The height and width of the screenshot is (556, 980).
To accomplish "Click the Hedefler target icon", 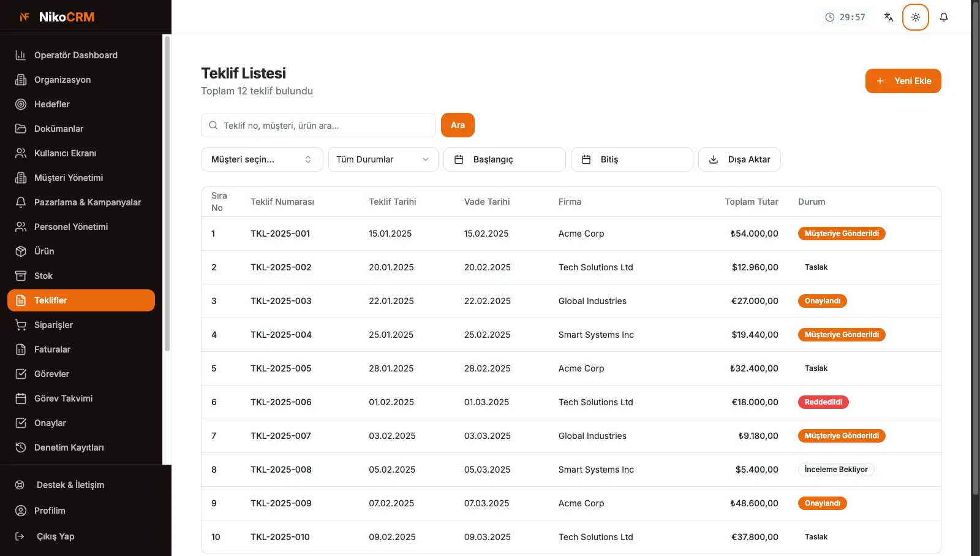I will (21, 104).
